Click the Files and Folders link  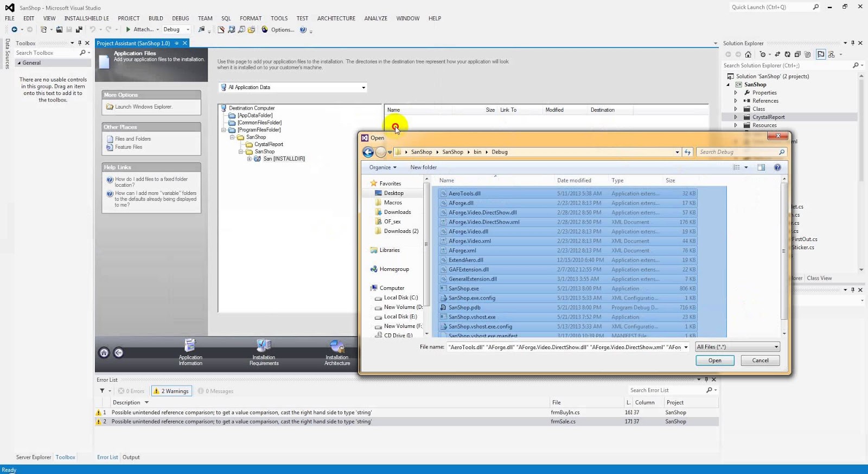tap(133, 139)
